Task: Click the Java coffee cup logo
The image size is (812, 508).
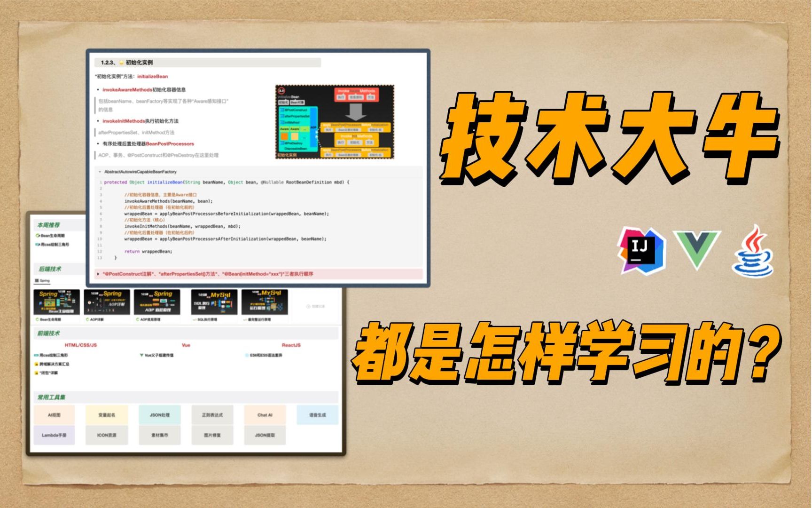Action: (x=753, y=252)
